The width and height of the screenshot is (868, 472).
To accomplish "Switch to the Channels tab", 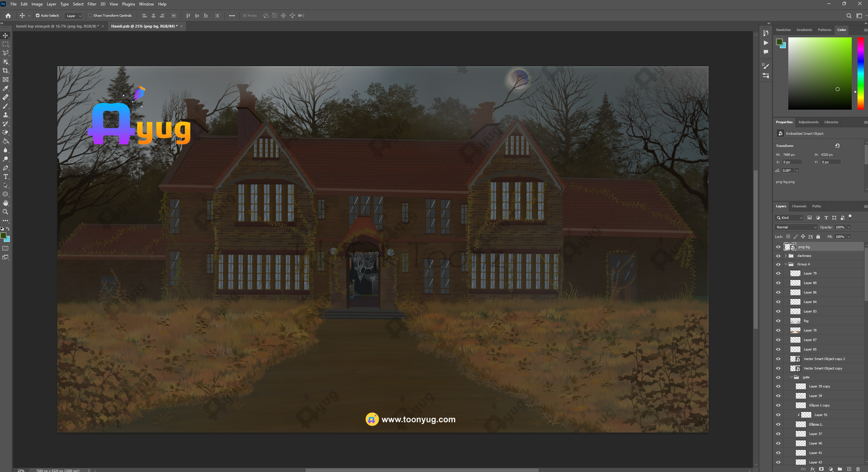I will (799, 206).
